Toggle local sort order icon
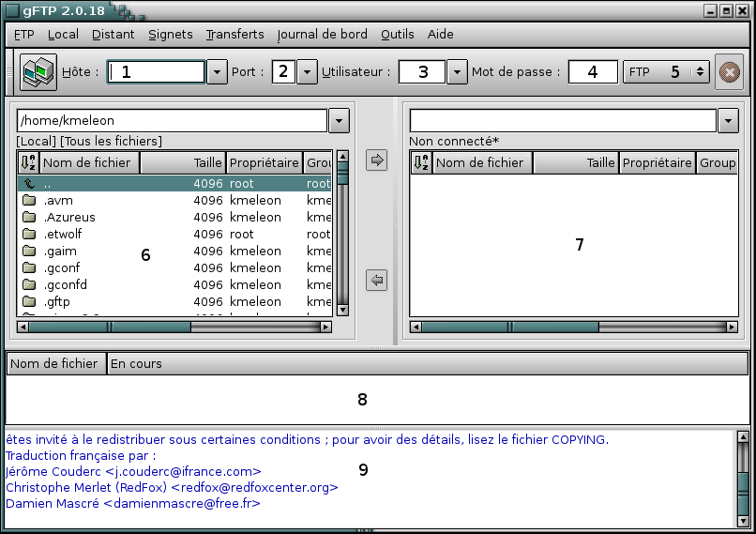The height and width of the screenshot is (534, 756). [x=28, y=162]
